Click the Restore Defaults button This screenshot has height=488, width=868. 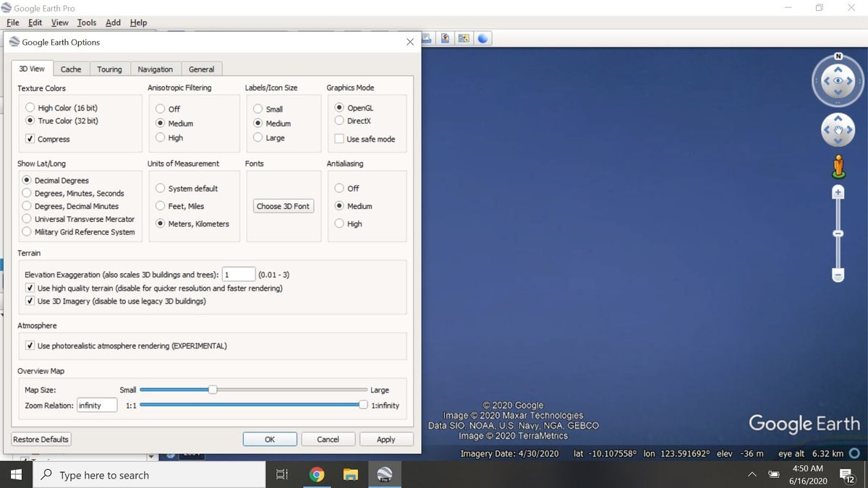point(41,439)
